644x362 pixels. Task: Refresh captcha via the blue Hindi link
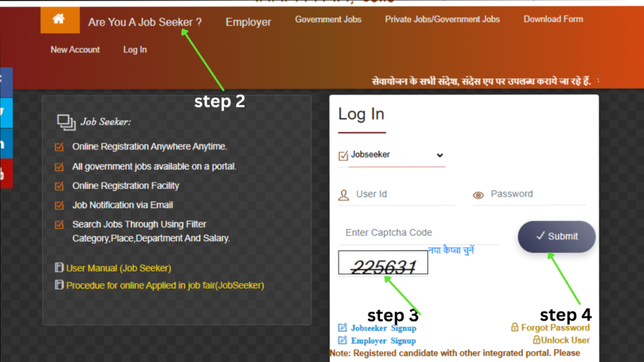[x=451, y=250]
